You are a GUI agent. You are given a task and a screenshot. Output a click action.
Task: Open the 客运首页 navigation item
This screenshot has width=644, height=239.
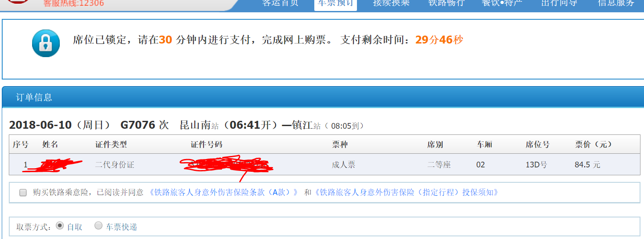click(x=280, y=3)
